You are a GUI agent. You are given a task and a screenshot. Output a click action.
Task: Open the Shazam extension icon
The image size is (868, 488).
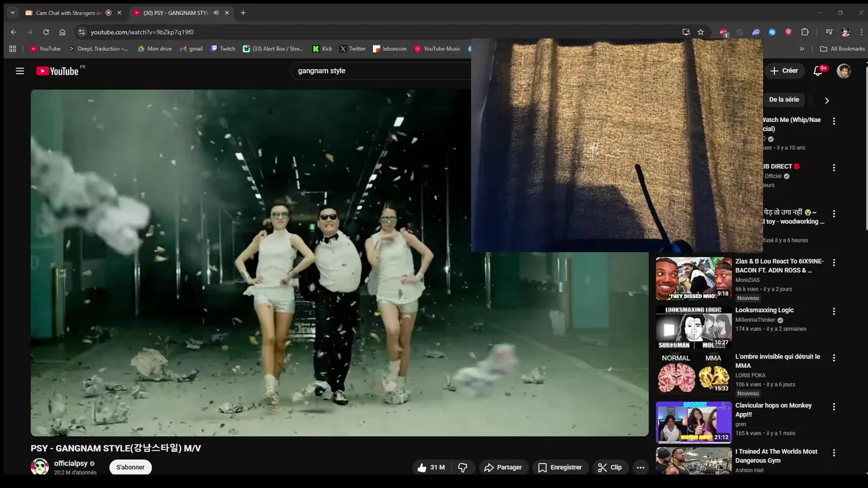[772, 32]
